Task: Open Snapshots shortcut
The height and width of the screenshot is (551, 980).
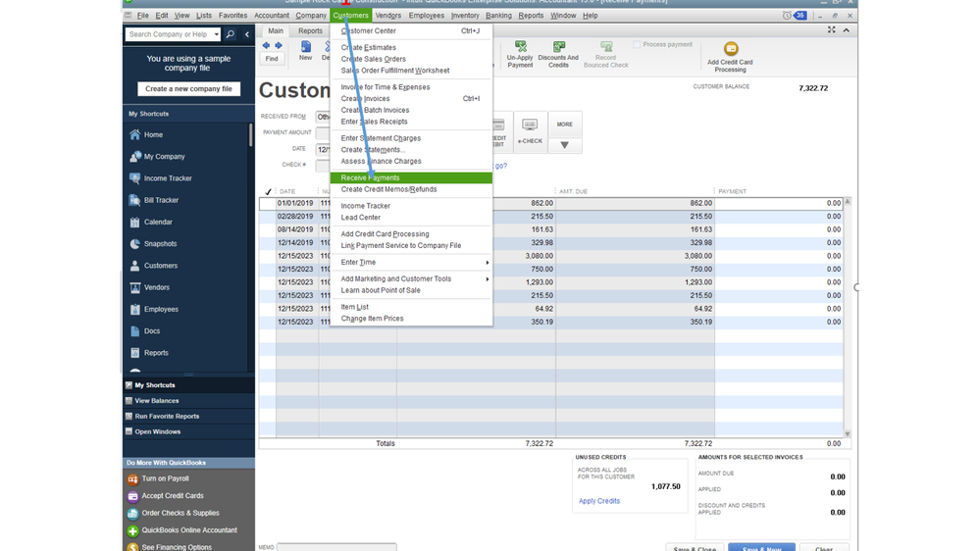Action: pyautogui.click(x=160, y=244)
